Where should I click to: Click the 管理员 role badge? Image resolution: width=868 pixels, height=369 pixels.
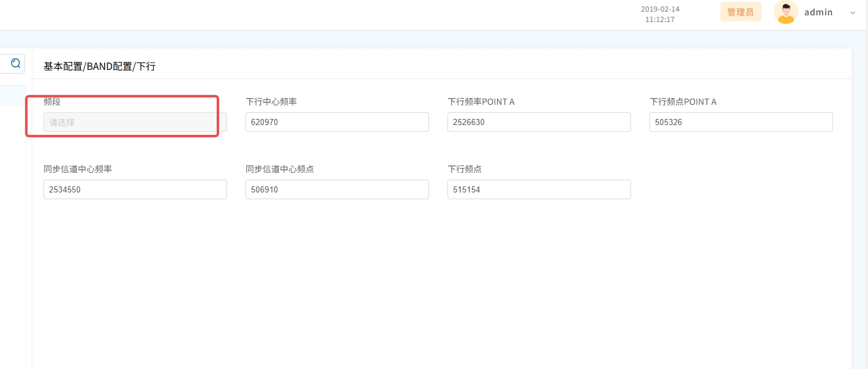740,12
